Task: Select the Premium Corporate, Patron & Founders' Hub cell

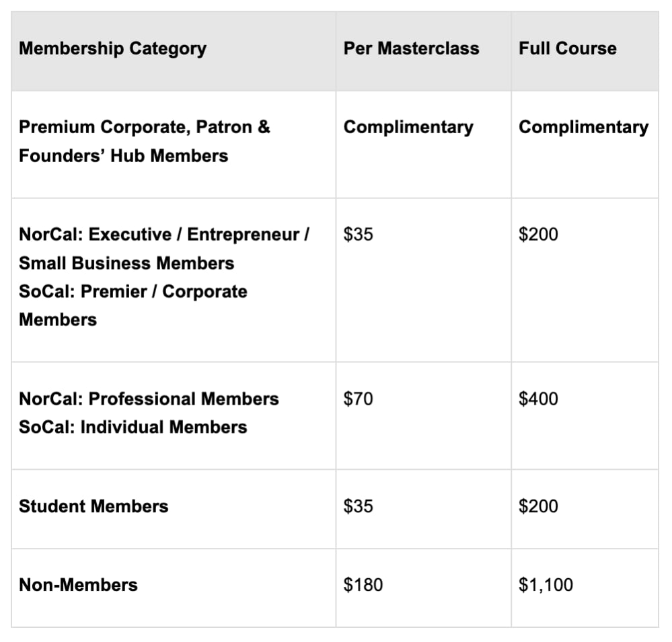Action: pos(144,141)
